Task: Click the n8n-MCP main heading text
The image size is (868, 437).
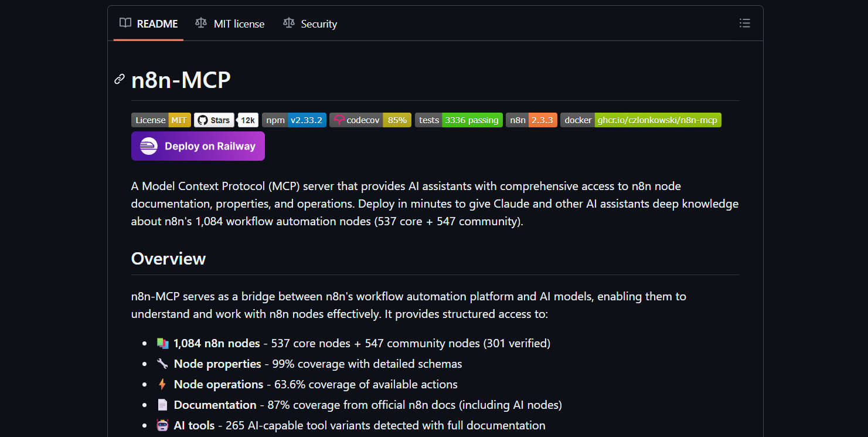Action: tap(181, 80)
